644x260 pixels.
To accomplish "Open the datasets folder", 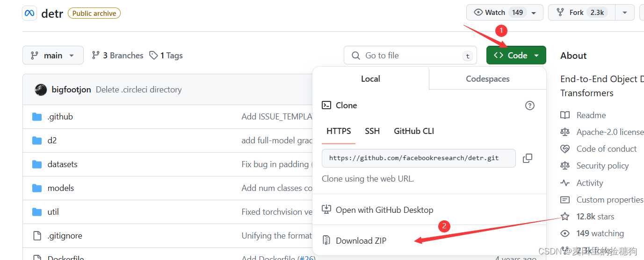I will [x=62, y=164].
